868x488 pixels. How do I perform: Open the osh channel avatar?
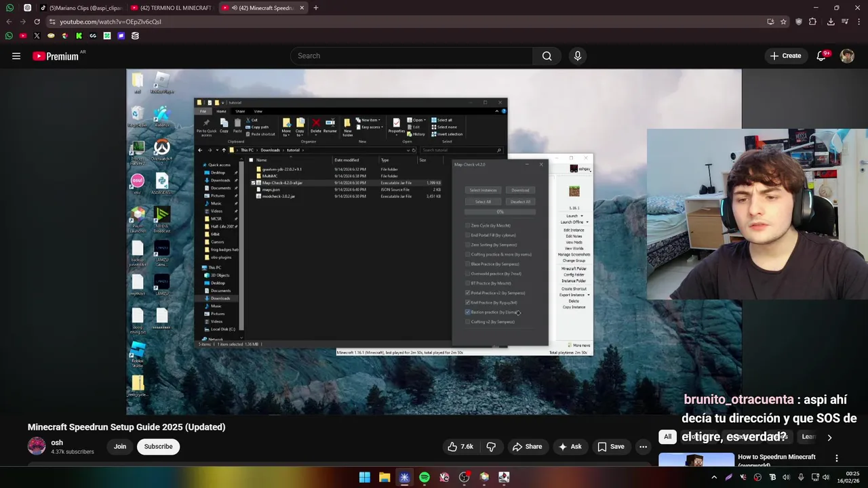click(x=37, y=446)
